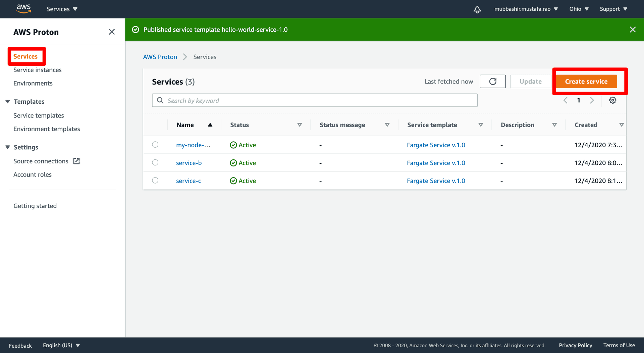Open the service-b link
This screenshot has height=353, width=644.
(189, 163)
